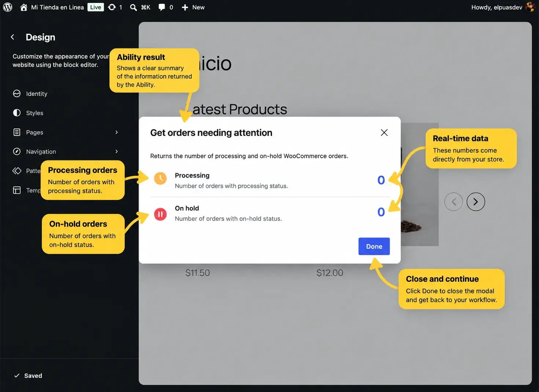The height and width of the screenshot is (392, 539).
Task: Click 'Number of orders with processing status.' in modal
Action: [231, 186]
